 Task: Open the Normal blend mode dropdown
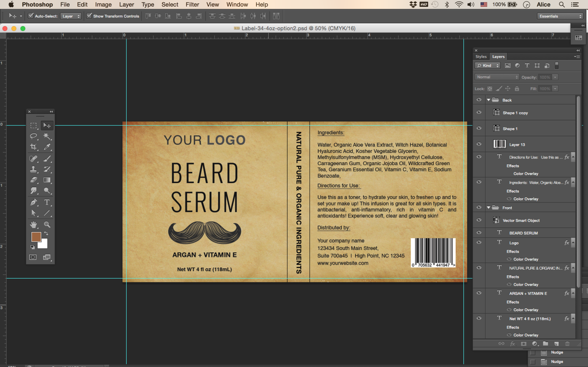(x=496, y=77)
